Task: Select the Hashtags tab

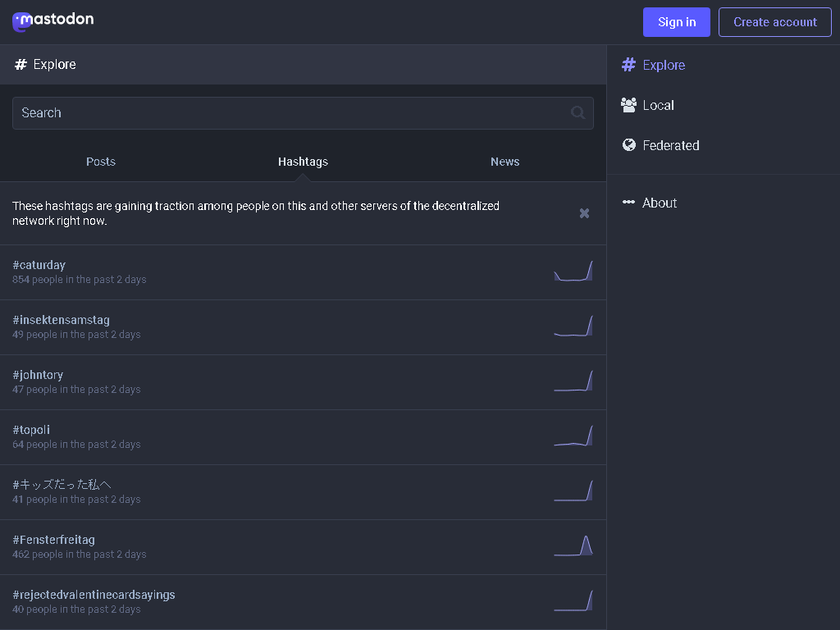Action: click(303, 162)
